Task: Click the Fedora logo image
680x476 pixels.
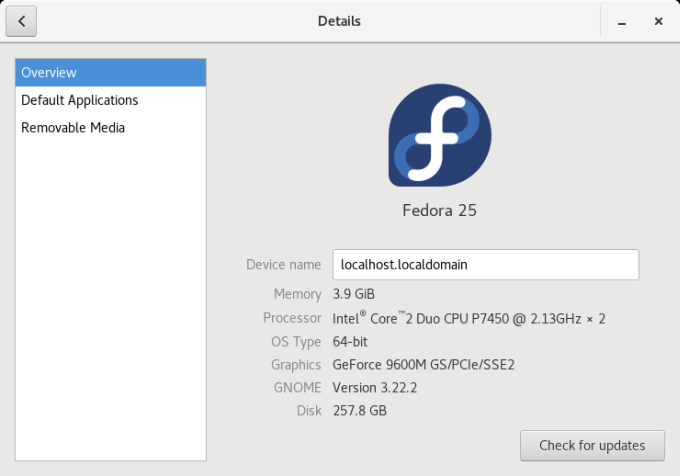Action: [439, 134]
